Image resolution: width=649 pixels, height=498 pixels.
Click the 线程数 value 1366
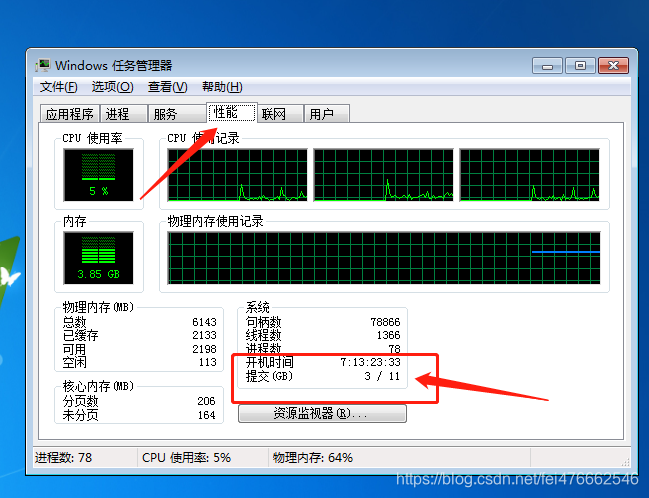[x=388, y=335]
